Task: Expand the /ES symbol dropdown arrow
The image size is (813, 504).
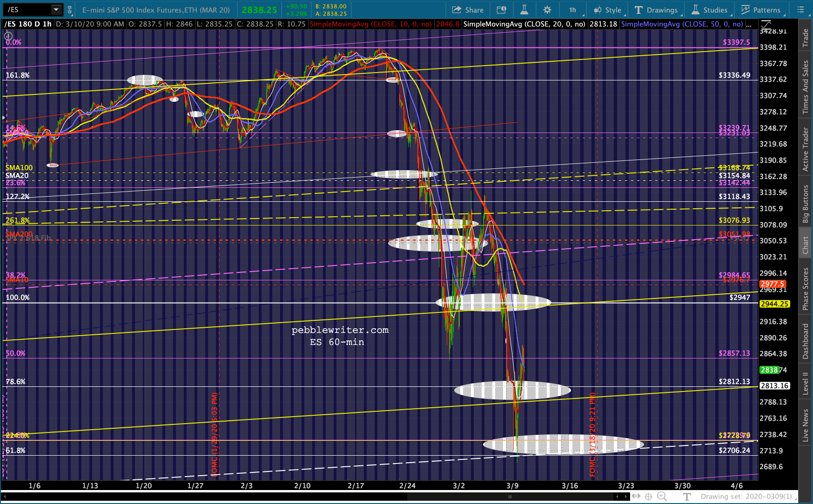Action: coord(56,10)
